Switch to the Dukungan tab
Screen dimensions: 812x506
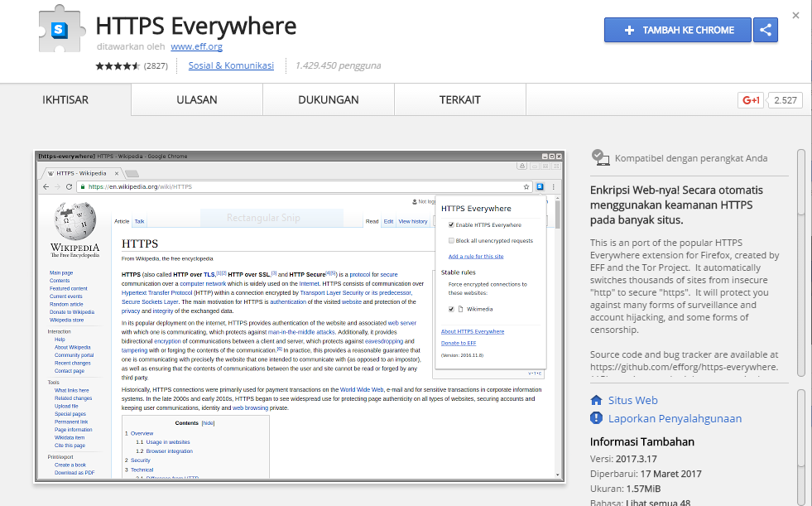click(329, 100)
